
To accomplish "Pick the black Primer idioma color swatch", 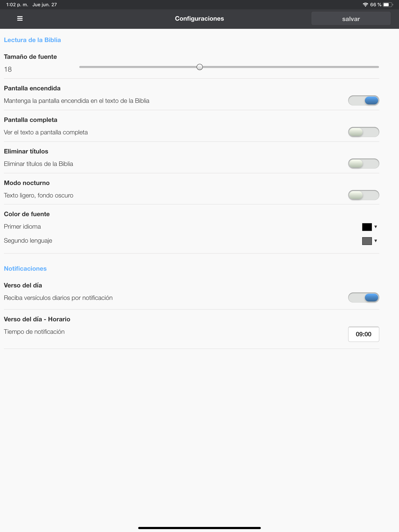I will (367, 227).
